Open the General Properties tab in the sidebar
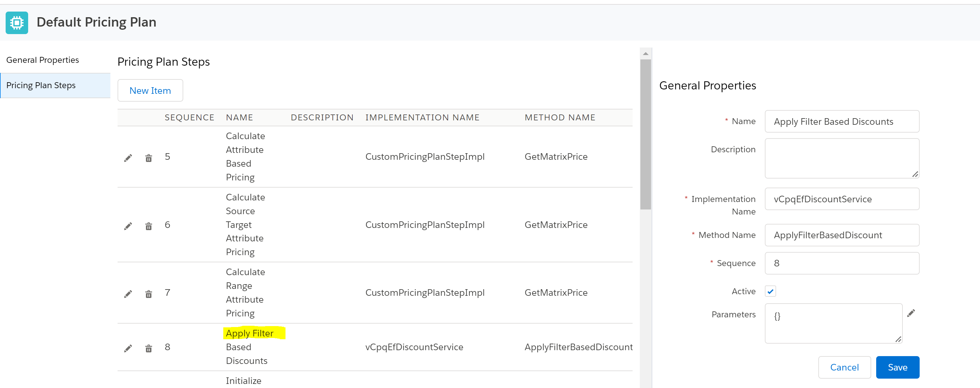This screenshot has width=980, height=388. [x=43, y=60]
